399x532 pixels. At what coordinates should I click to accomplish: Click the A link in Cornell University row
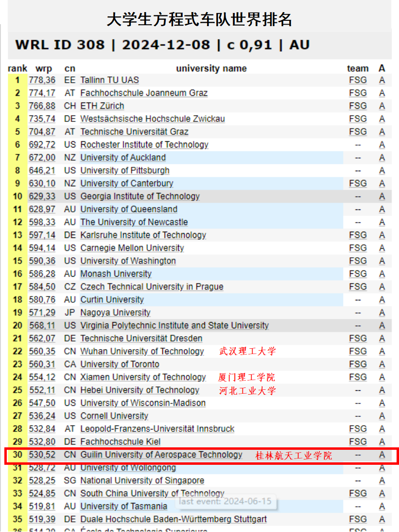[x=382, y=416]
